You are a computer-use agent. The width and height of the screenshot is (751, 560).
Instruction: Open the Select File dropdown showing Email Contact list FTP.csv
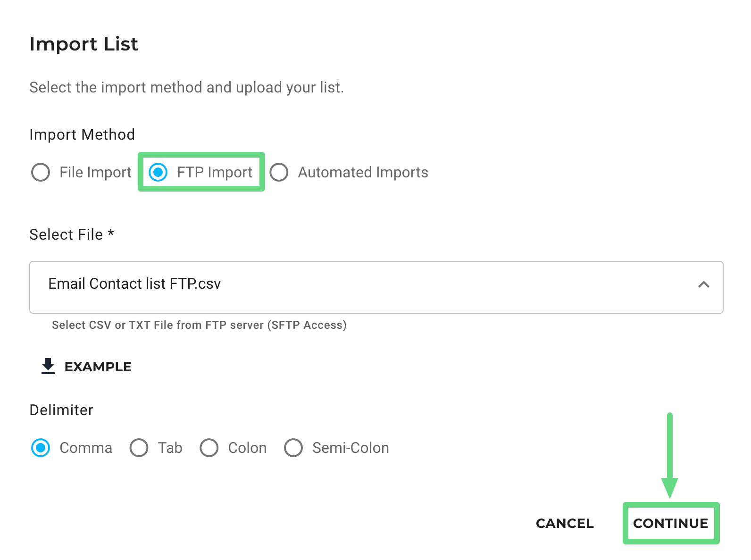coord(376,287)
